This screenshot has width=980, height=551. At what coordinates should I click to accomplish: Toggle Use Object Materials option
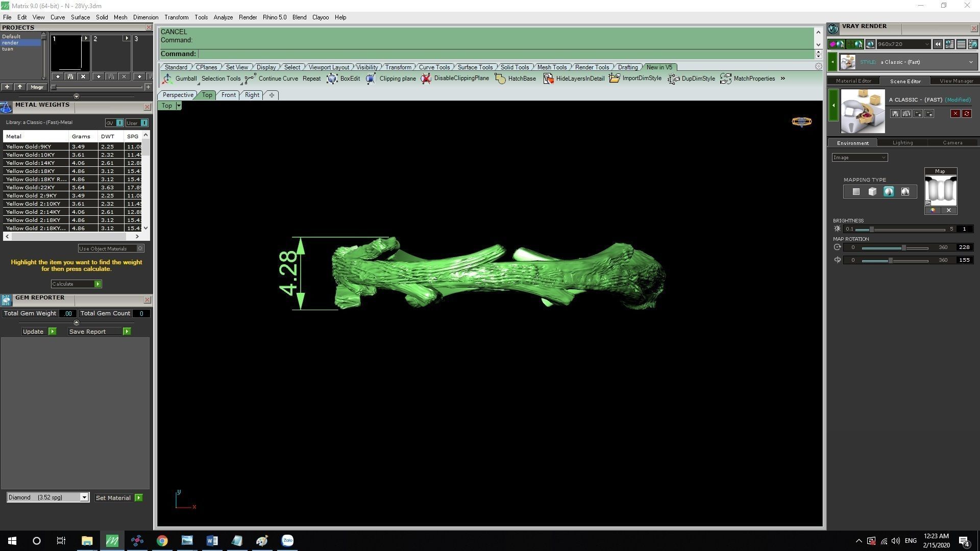[x=140, y=248]
